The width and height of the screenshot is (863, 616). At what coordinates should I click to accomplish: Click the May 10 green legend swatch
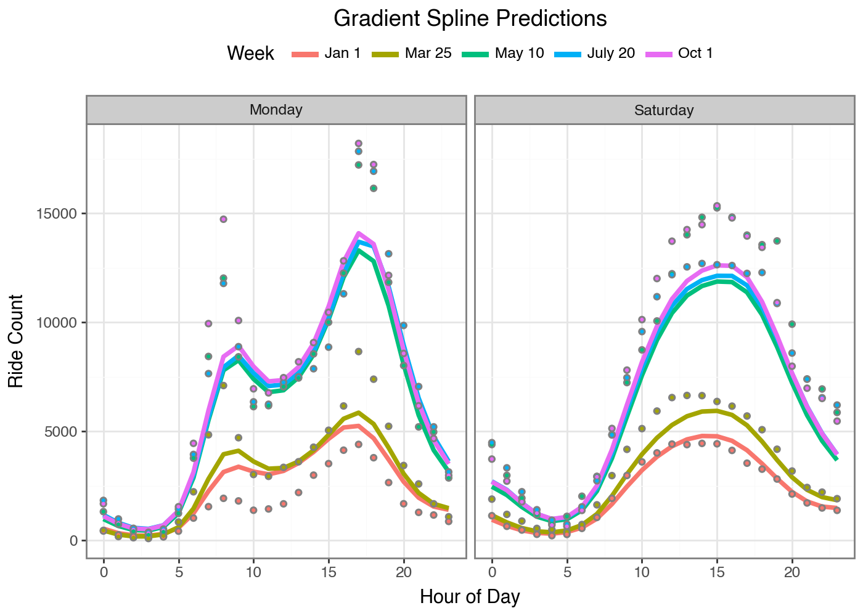[x=475, y=54]
